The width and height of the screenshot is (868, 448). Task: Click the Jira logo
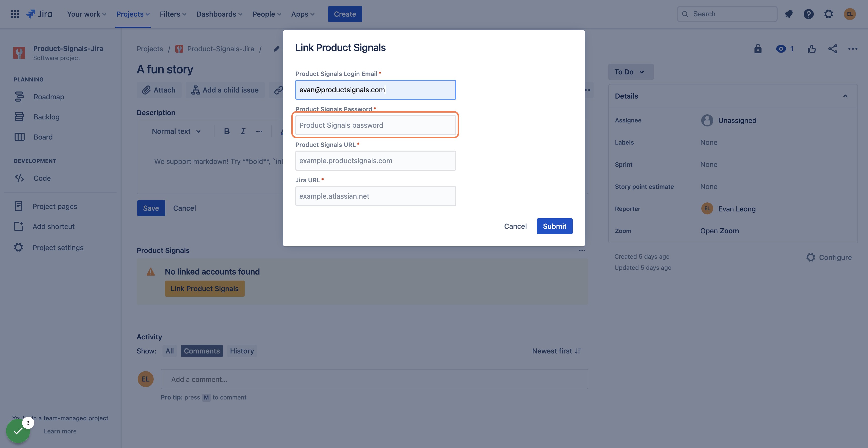pos(39,14)
